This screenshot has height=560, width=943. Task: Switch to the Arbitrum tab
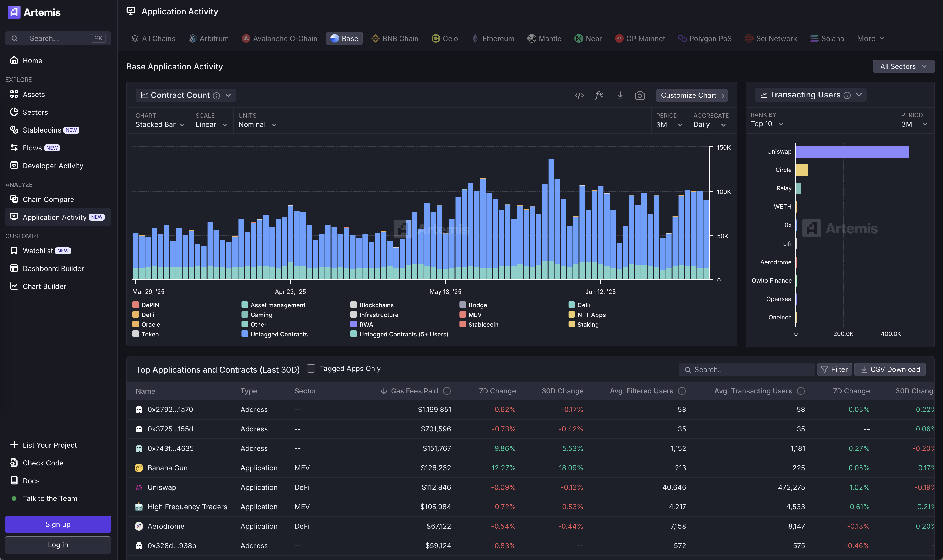tap(209, 39)
